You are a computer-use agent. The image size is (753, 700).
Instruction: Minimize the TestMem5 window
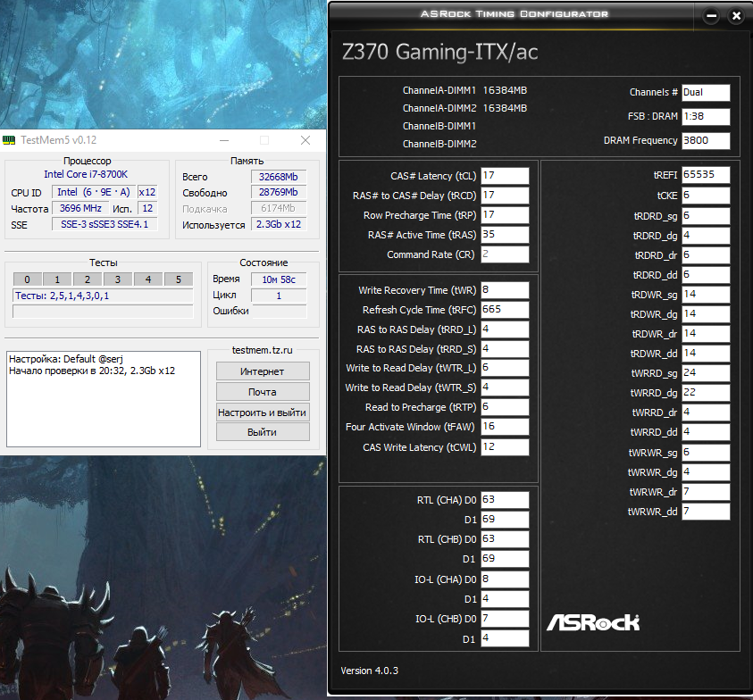pyautogui.click(x=224, y=140)
